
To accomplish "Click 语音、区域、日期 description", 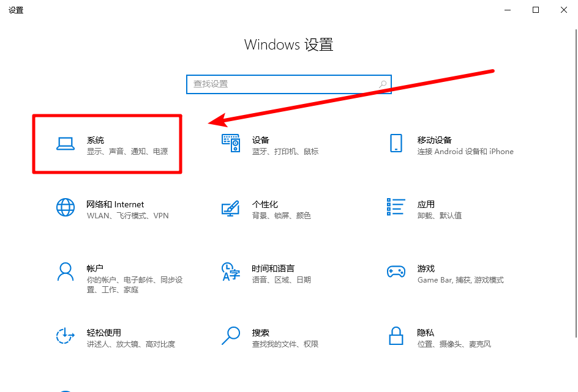I will (x=281, y=280).
